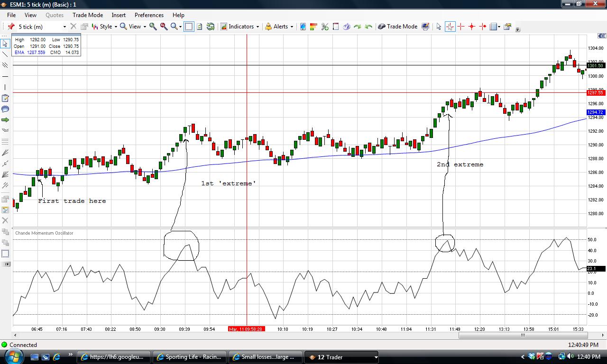This screenshot has width=607, height=364.
Task: Click the red 1297.55 price level marker
Action: (x=595, y=93)
